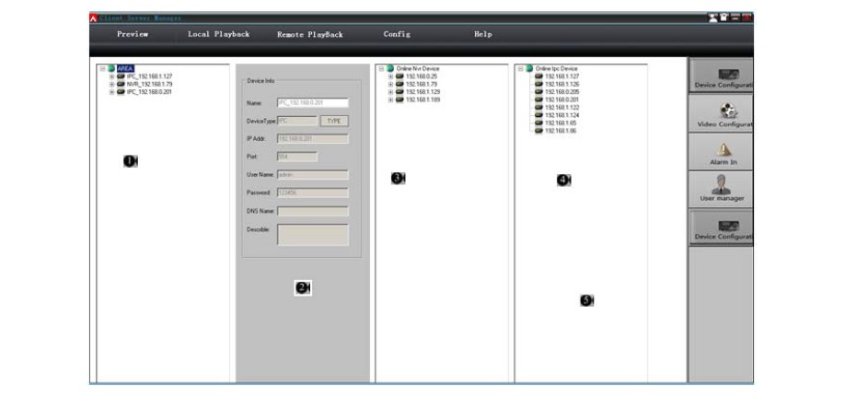
Task: Expand the NVR_192.168.1.79 node
Action: click(x=111, y=84)
